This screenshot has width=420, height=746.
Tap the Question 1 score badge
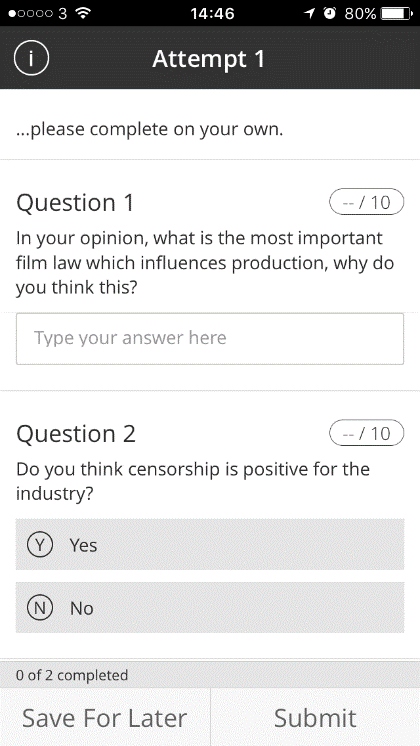pyautogui.click(x=366, y=202)
